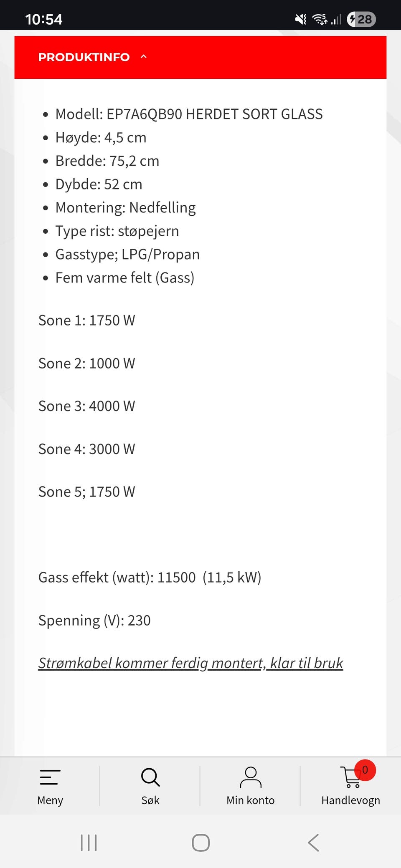Tap the Wi-Fi status icon
This screenshot has height=868, width=401.
point(320,19)
